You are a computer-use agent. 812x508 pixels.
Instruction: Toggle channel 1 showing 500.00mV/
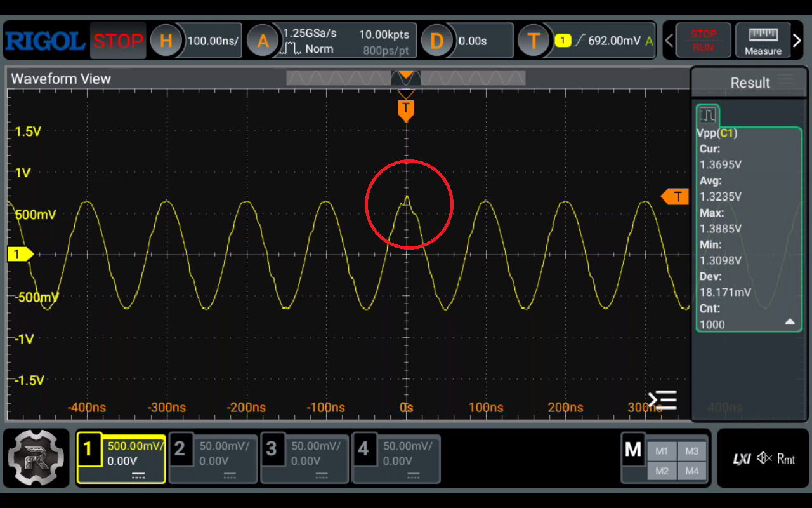[x=121, y=458]
